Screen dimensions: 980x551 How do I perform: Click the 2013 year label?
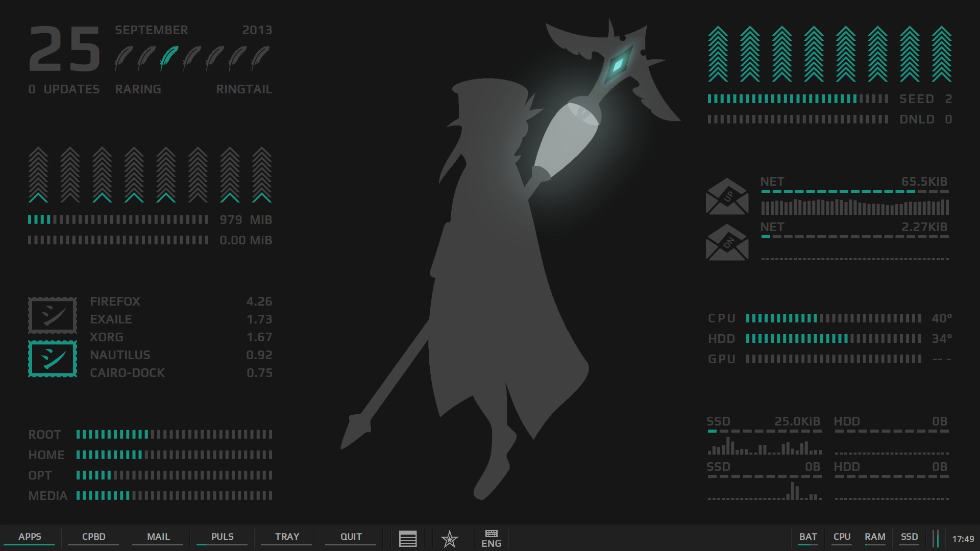pos(257,30)
